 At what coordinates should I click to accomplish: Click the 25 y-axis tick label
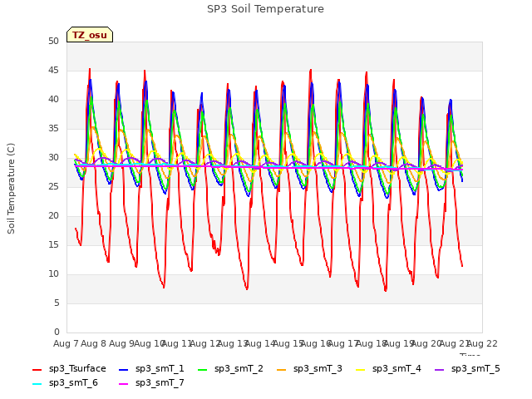pyautogui.click(x=53, y=186)
